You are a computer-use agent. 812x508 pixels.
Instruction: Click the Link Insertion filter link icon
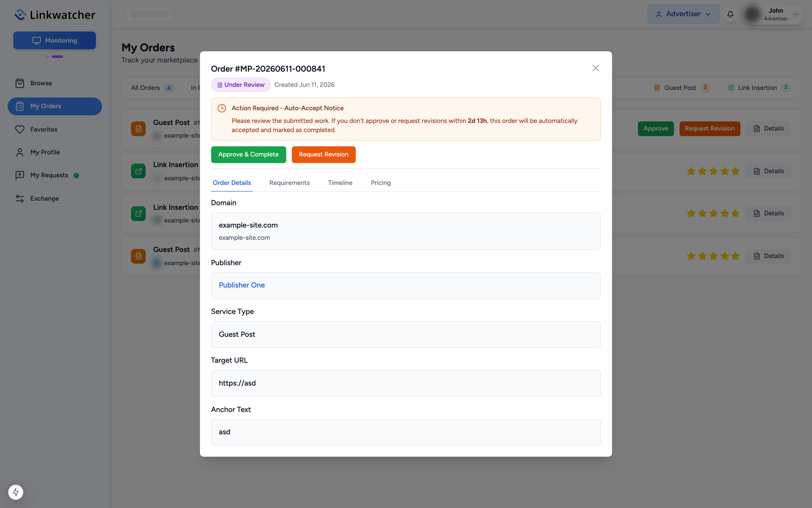tap(731, 88)
